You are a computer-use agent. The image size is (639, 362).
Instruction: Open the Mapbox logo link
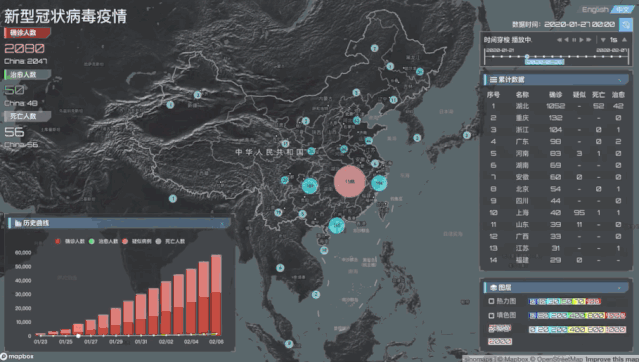(x=17, y=357)
